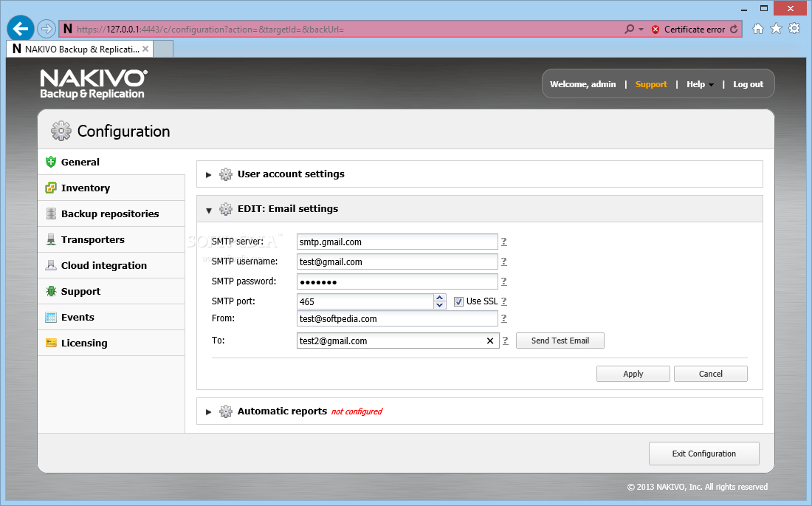Open Favorites star icon
The image size is (812, 506).
(776, 29)
